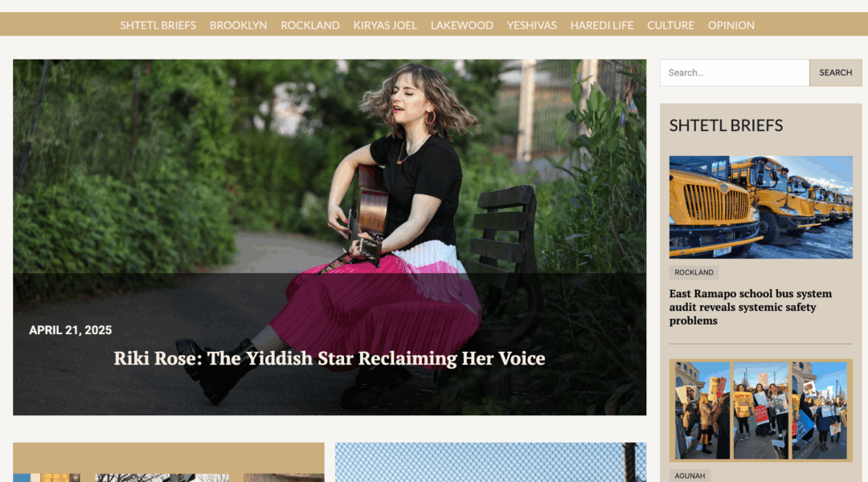The image size is (868, 482).
Task: Click the SEARCH button
Action: 835,72
